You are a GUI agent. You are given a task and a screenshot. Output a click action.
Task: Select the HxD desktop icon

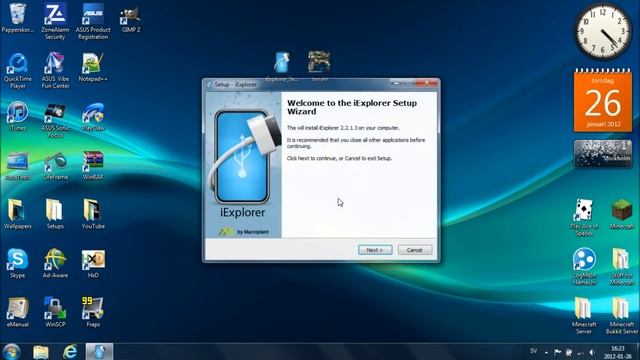click(93, 263)
